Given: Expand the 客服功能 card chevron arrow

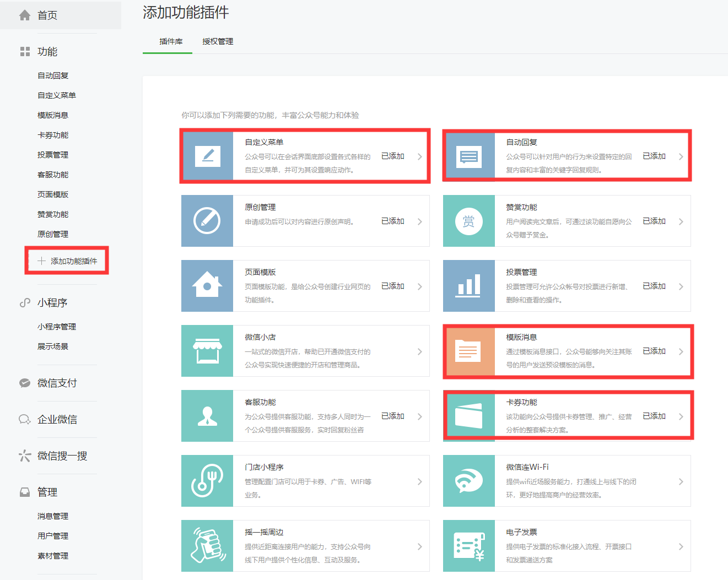Looking at the screenshot, I should (419, 416).
